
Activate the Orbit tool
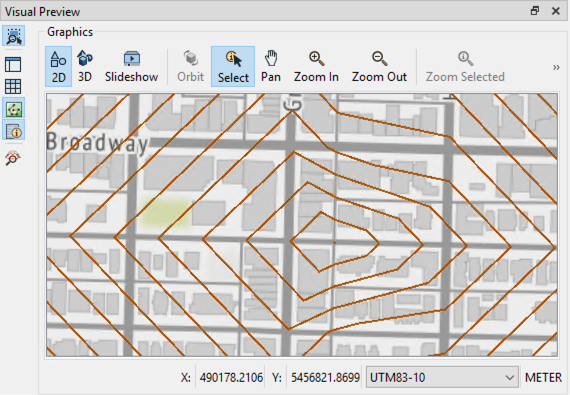point(190,66)
